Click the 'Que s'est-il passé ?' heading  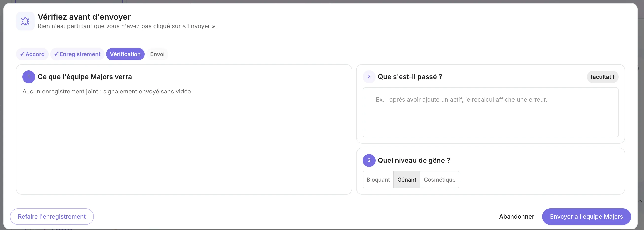click(410, 77)
